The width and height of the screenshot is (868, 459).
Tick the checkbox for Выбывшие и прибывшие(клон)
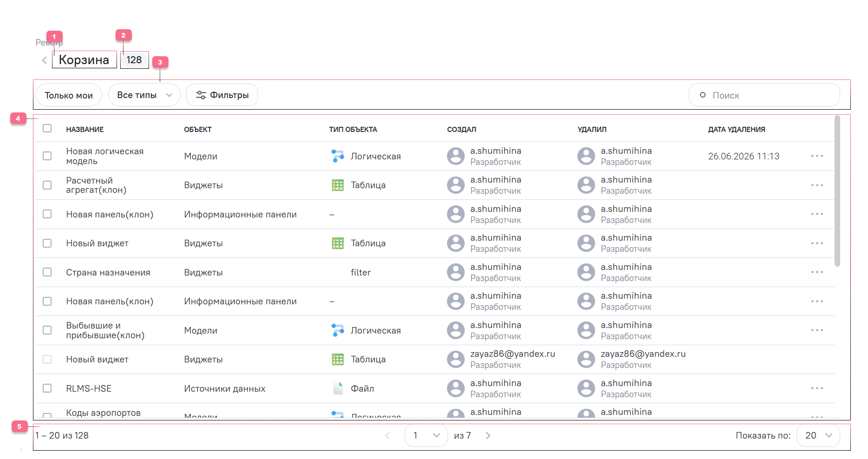[47, 330]
